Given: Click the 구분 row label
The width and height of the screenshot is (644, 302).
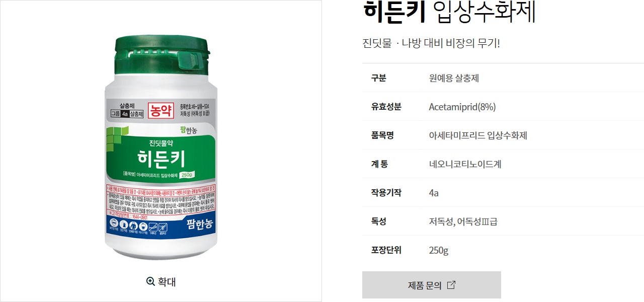Looking at the screenshot, I should coord(379,78).
